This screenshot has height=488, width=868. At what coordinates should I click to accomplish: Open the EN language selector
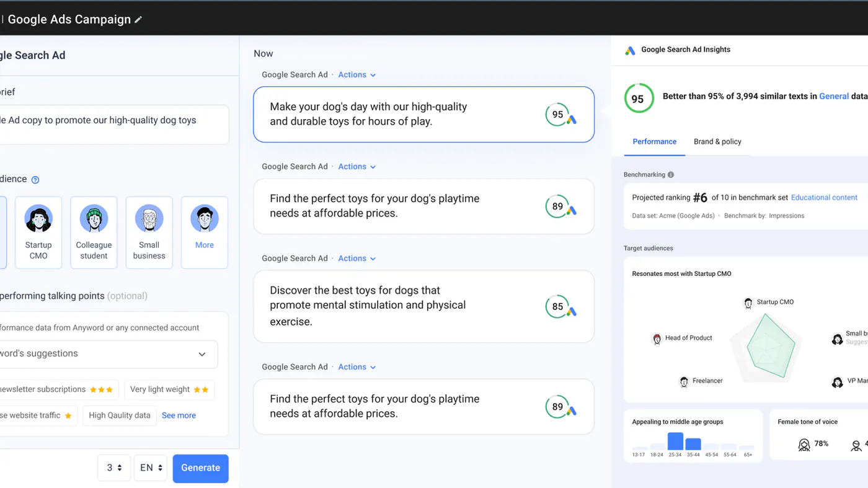tap(151, 468)
